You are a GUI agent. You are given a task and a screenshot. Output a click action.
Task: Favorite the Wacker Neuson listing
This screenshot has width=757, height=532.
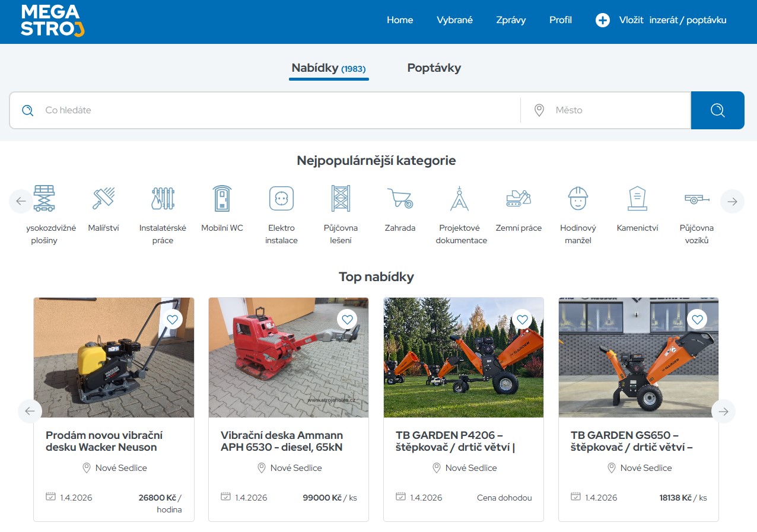pos(173,320)
